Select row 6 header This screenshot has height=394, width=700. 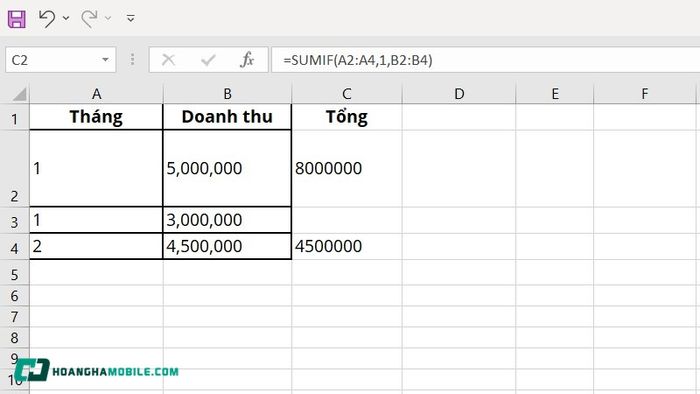15,295
